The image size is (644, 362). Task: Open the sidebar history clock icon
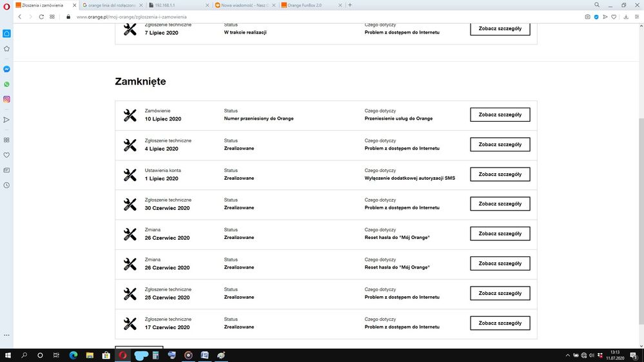click(x=6, y=185)
